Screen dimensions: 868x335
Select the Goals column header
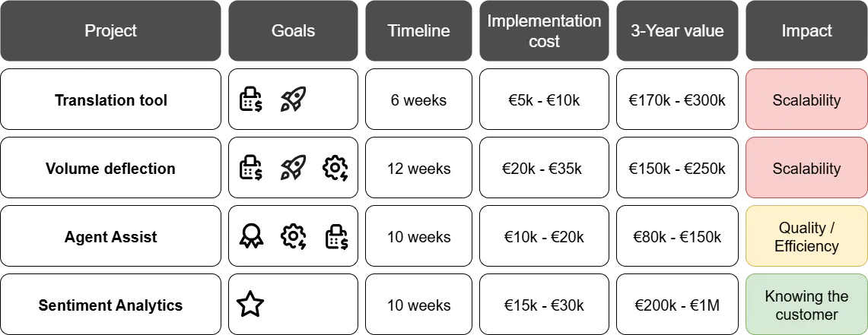(x=293, y=31)
